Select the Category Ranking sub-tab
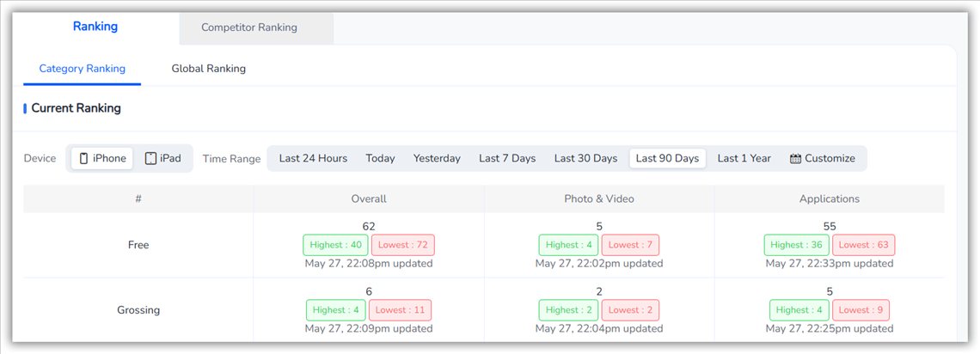 [x=83, y=69]
